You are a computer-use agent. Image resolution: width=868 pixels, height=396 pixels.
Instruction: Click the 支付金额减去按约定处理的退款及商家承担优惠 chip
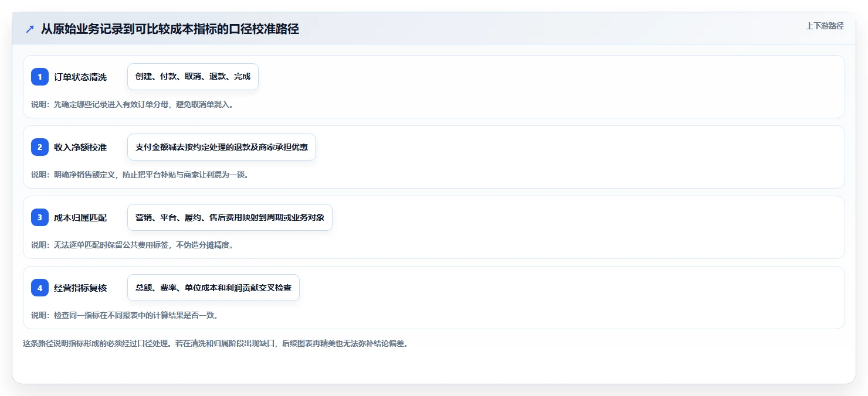(222, 147)
